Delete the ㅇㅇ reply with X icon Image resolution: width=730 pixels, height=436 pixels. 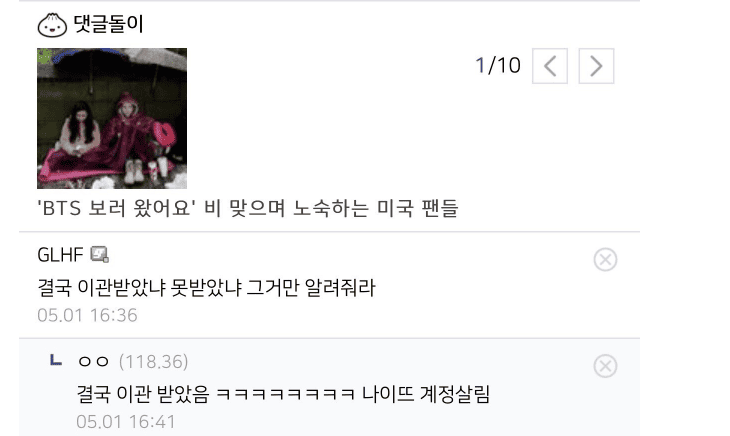[x=605, y=366]
